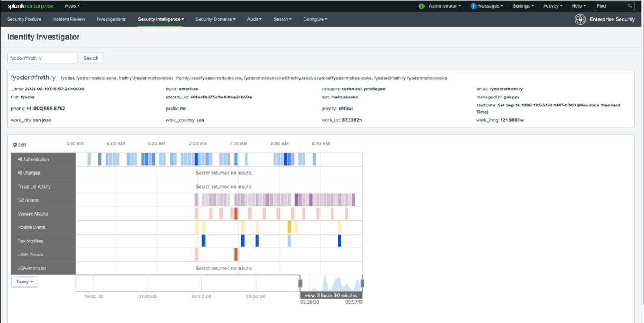
Task: Open the Audit dropdown menu
Action: tap(254, 19)
